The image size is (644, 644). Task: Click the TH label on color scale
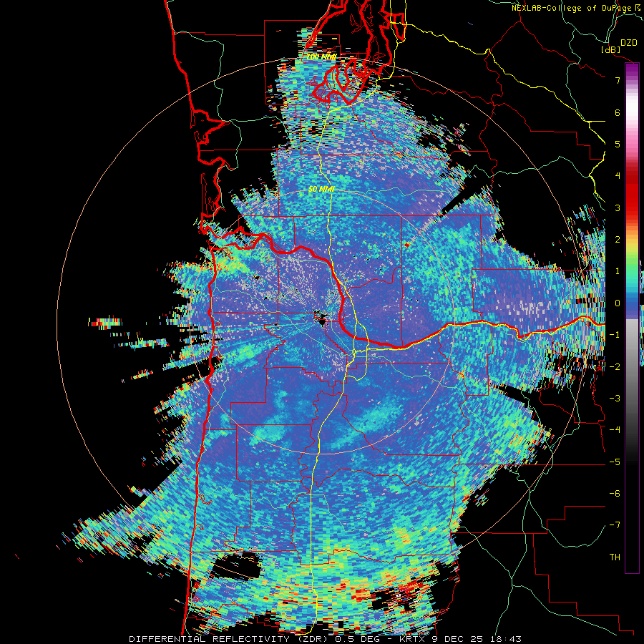point(615,557)
